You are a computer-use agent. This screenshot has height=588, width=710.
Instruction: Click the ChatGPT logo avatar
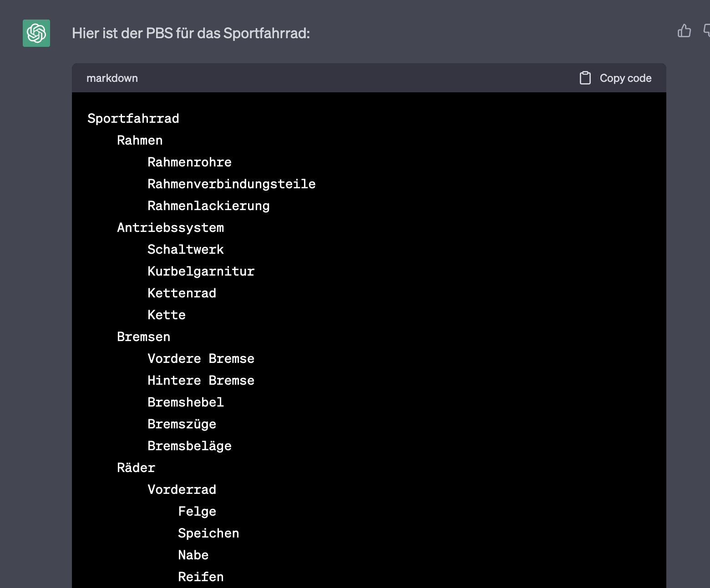pyautogui.click(x=36, y=33)
